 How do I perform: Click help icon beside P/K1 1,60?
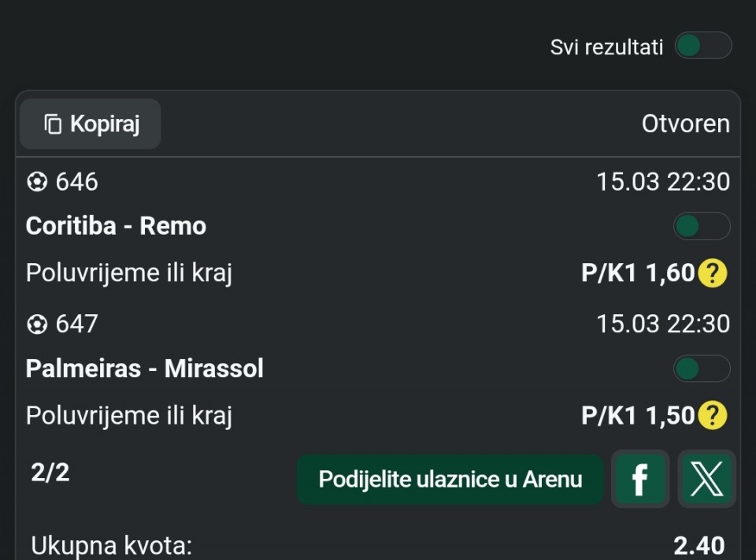(x=712, y=273)
